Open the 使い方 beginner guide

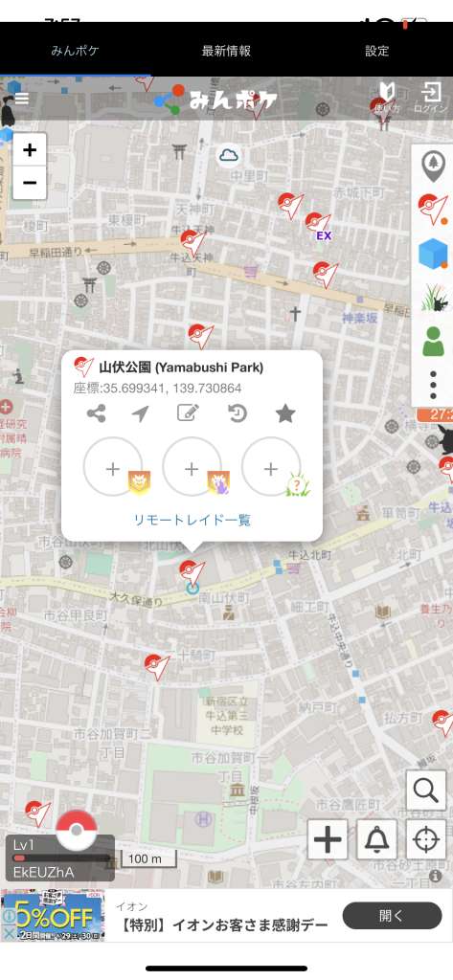pos(387,99)
